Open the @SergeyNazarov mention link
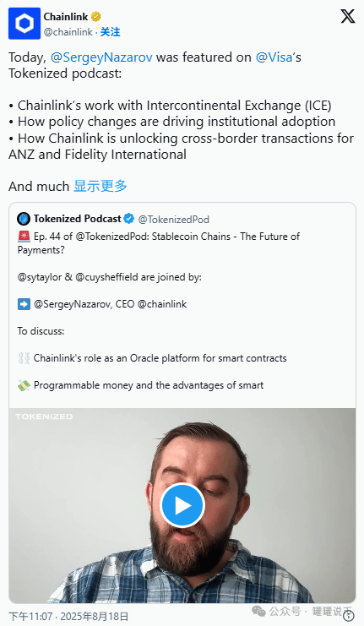Viewport: 364px width, 626px height. click(x=101, y=57)
